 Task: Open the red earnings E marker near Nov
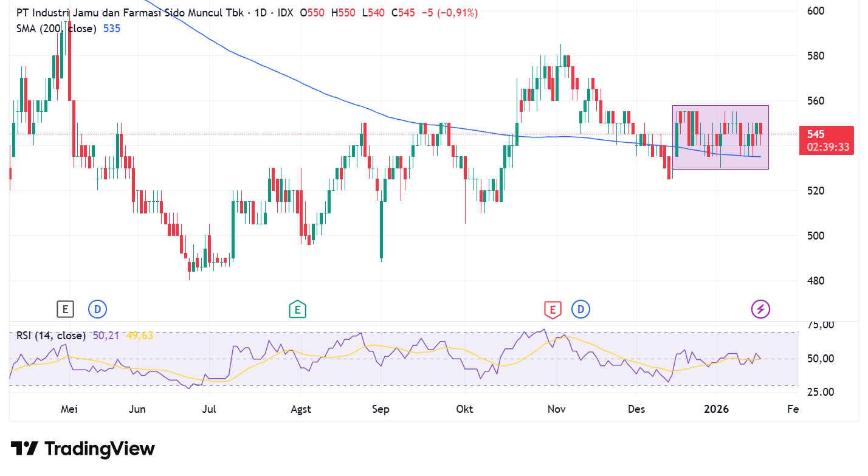point(553,309)
